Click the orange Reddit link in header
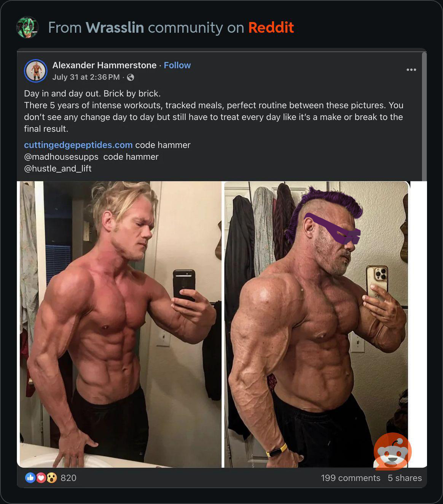This screenshot has width=443, height=504. coord(271,27)
